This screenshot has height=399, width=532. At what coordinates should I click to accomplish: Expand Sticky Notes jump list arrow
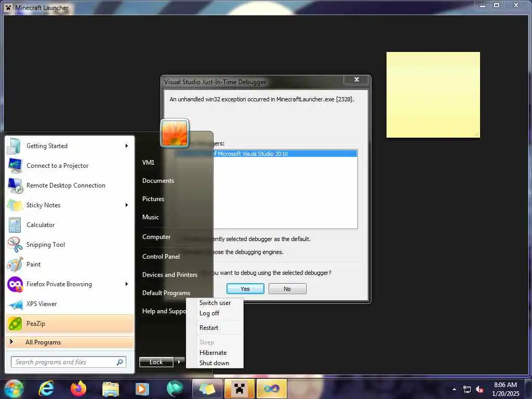coord(127,205)
